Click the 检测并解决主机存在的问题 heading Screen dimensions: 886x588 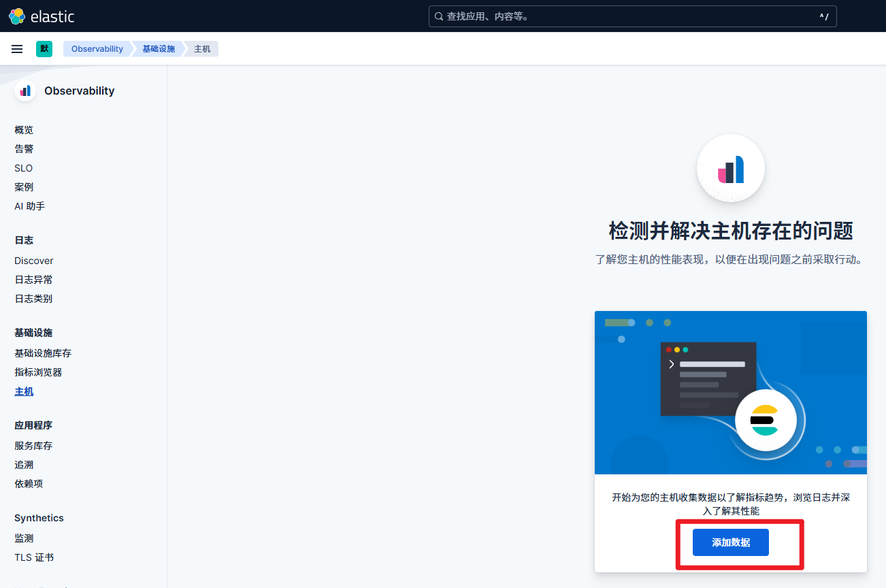tap(731, 231)
